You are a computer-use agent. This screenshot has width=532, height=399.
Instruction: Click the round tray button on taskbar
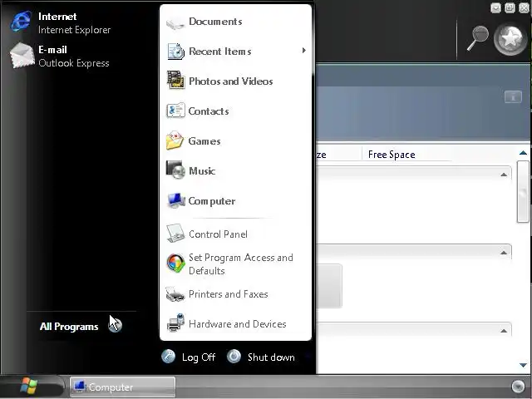click(x=518, y=386)
